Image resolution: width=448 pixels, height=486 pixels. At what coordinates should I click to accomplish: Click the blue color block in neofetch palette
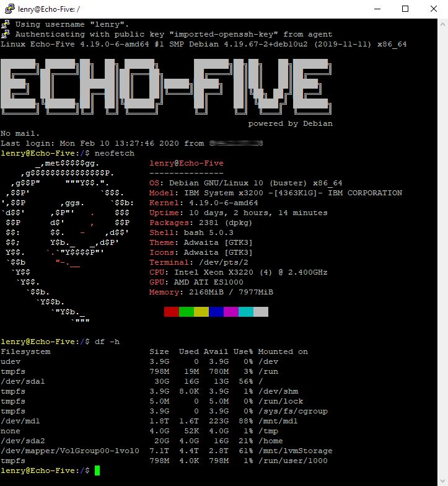216,312
